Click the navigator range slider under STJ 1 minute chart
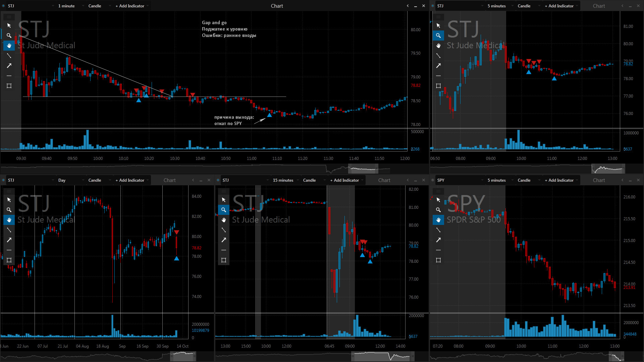This screenshot has width=644, height=362. click(x=363, y=168)
